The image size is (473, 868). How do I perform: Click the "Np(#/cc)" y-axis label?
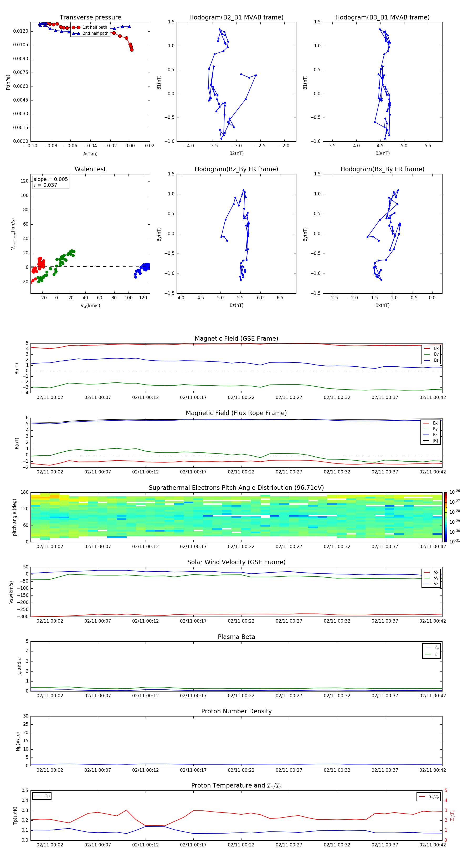(x=18, y=741)
